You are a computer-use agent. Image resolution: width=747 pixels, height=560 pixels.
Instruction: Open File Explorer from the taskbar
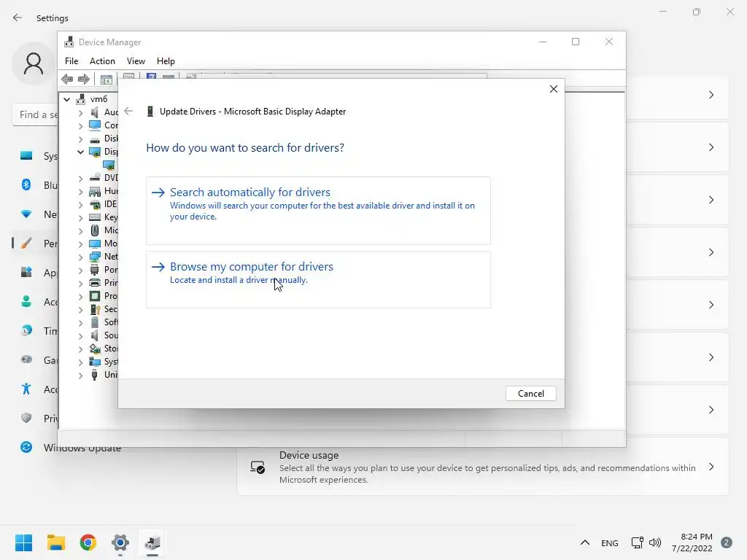(x=55, y=542)
